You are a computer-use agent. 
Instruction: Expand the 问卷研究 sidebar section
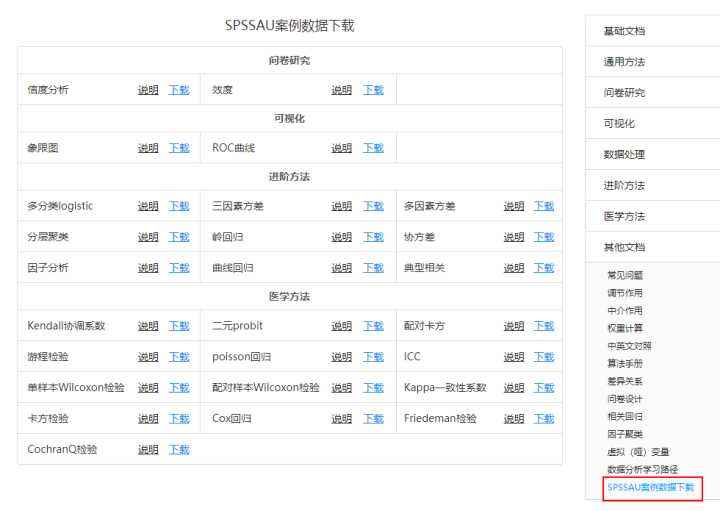click(625, 93)
